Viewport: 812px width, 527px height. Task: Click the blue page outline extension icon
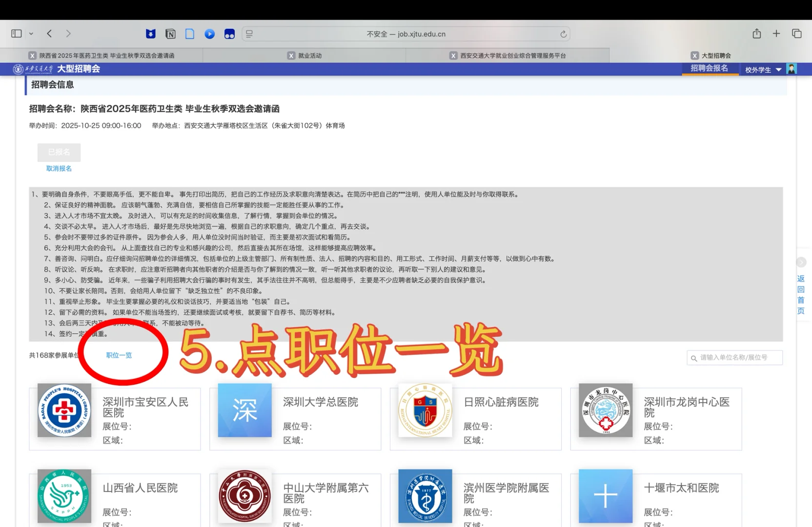(190, 34)
